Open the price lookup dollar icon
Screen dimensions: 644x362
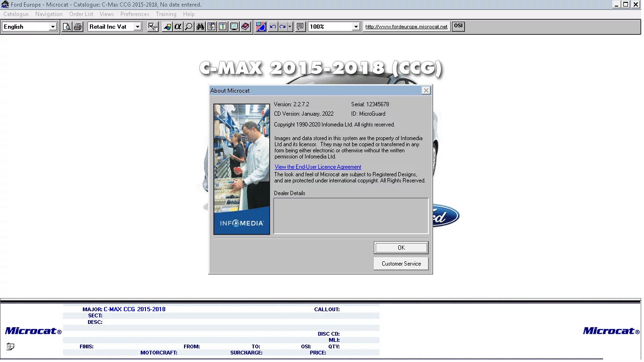click(223, 26)
